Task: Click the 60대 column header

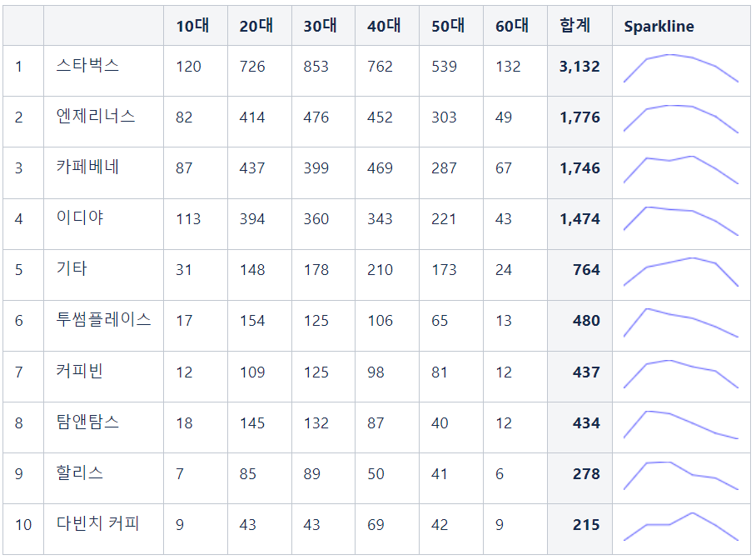Action: click(512, 26)
